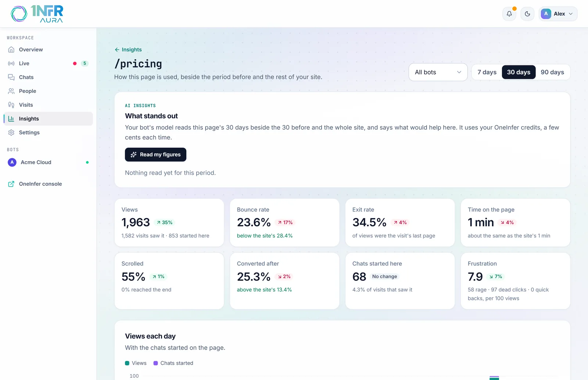The image size is (588, 380).
Task: Open the All bots dropdown
Action: tap(438, 72)
